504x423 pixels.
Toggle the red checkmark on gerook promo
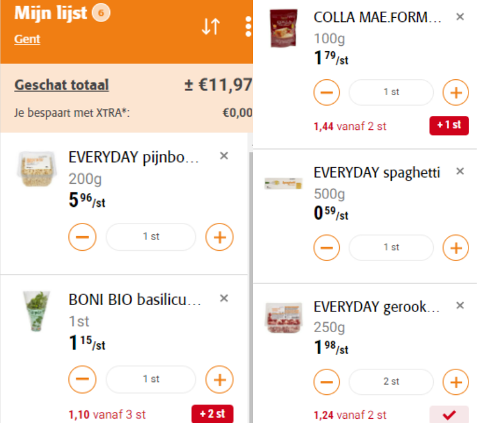pos(449,414)
